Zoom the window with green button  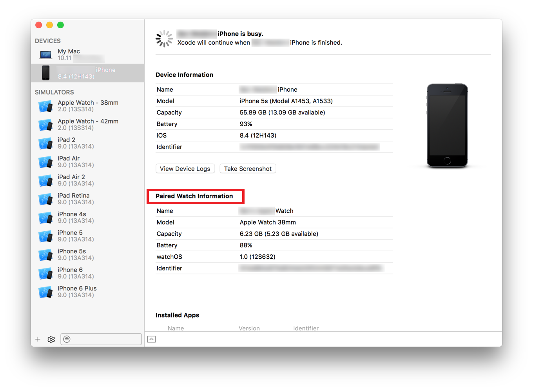(x=60, y=25)
